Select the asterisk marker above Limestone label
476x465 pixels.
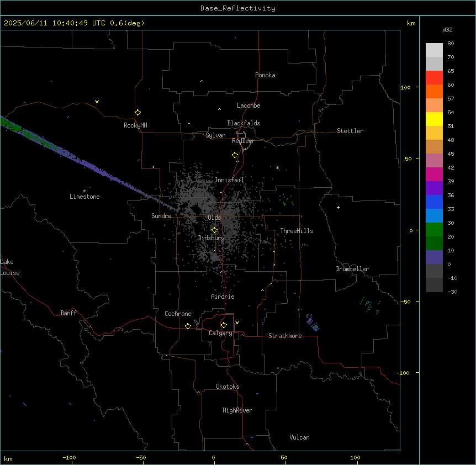coord(84,191)
